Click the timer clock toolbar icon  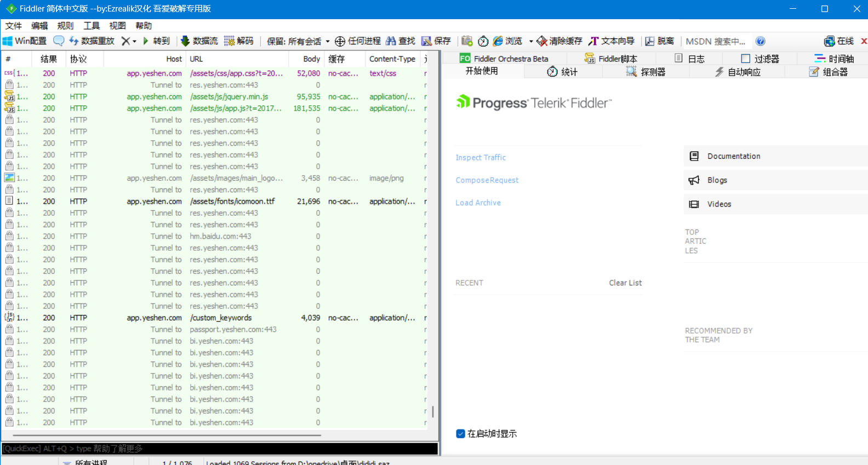pos(483,41)
